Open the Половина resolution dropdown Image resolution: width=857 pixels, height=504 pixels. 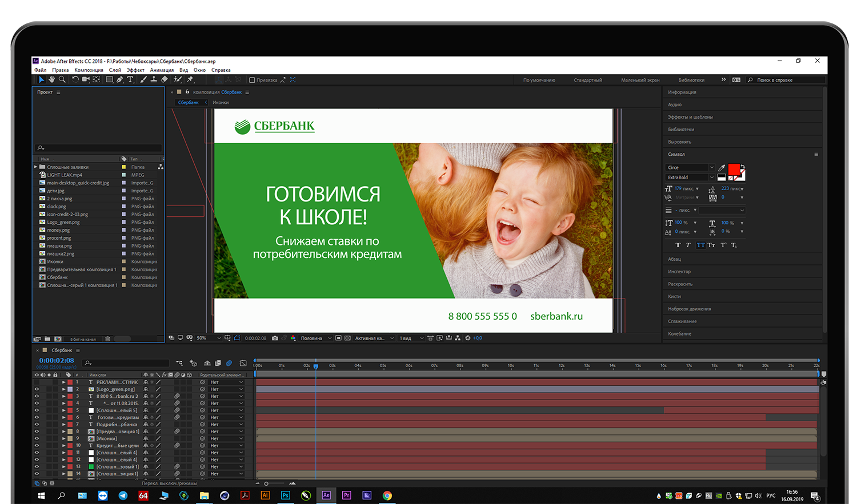(315, 338)
